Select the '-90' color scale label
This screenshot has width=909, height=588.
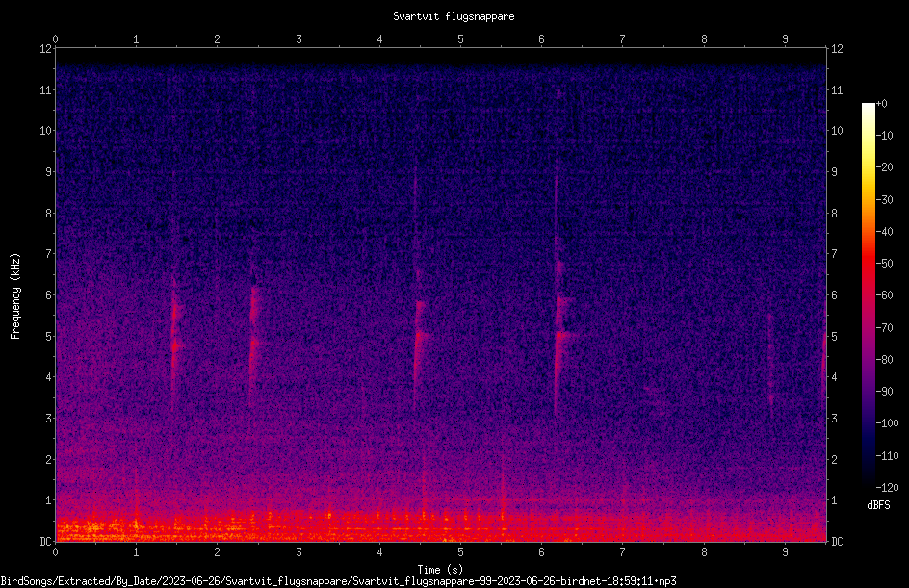pyautogui.click(x=884, y=392)
